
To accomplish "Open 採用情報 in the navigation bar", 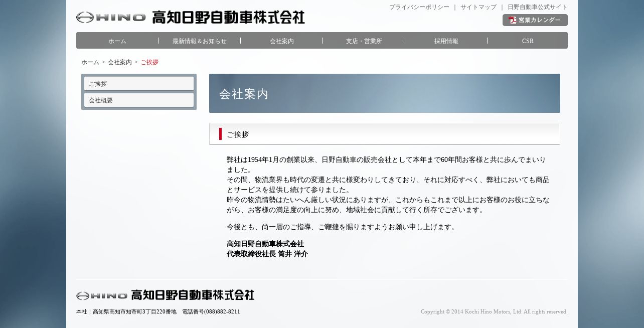I will click(446, 41).
